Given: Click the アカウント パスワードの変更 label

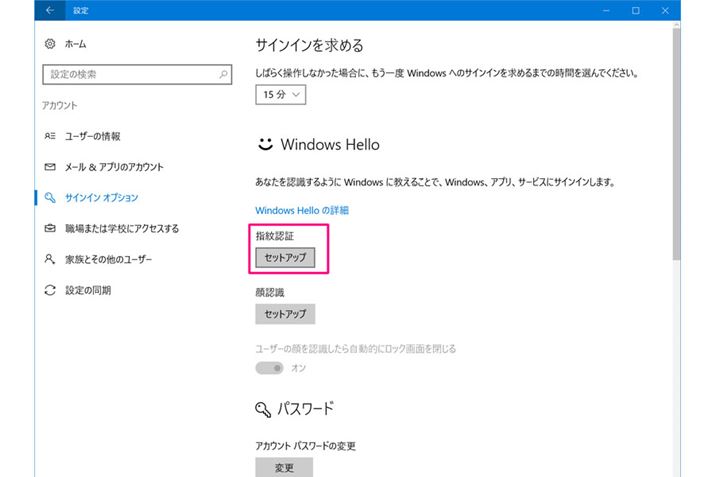Looking at the screenshot, I should click(306, 446).
